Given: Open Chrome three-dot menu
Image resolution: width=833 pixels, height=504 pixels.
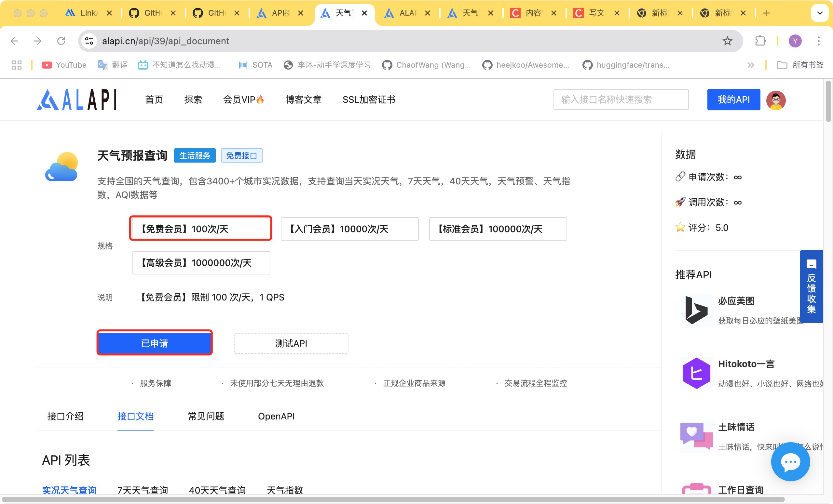Looking at the screenshot, I should 818,41.
